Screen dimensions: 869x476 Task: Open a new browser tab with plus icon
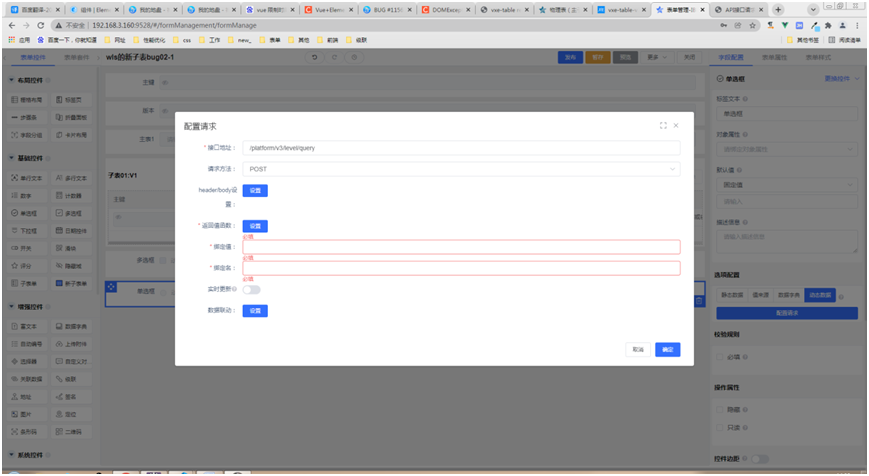point(778,9)
